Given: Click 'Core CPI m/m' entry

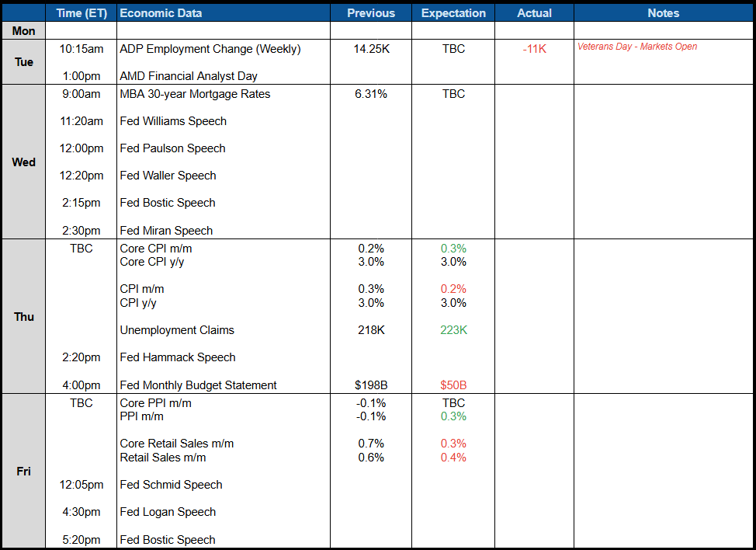Looking at the screenshot, I should coord(156,249).
